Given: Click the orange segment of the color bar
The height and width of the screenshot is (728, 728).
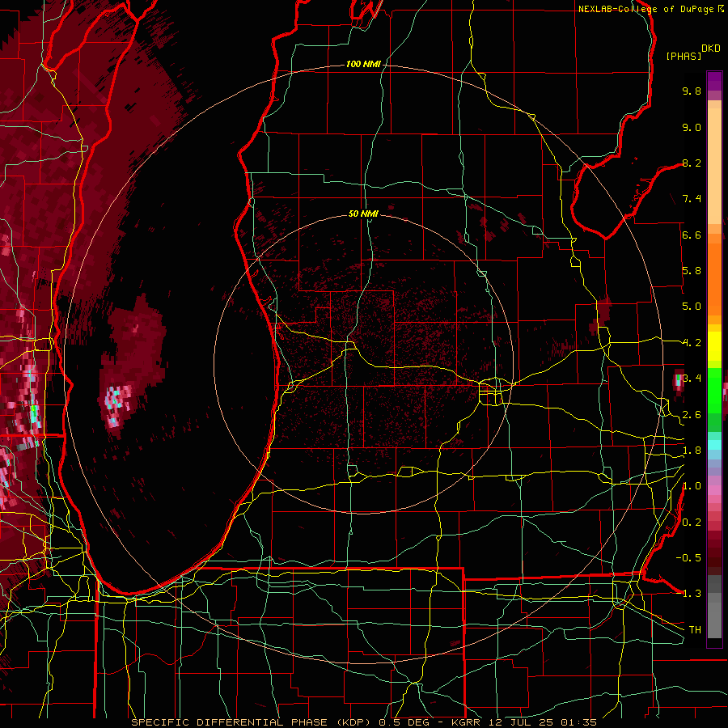Looking at the screenshot, I should 714,277.
